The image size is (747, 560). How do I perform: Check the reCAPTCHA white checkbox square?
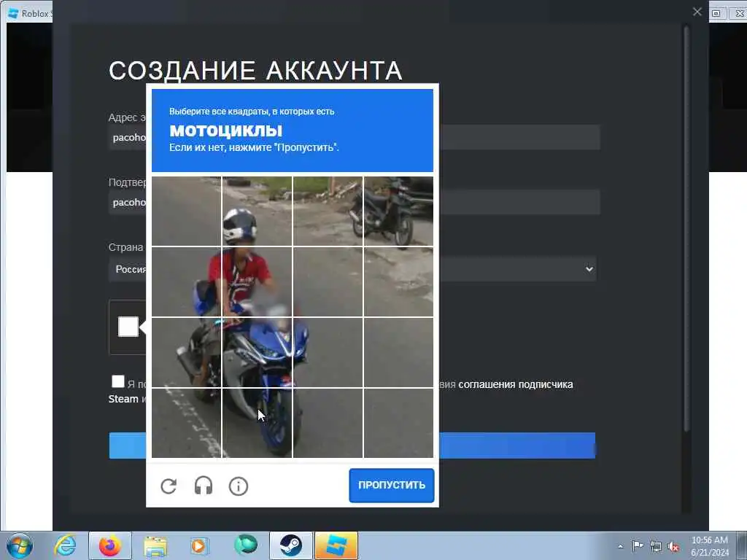(x=128, y=327)
